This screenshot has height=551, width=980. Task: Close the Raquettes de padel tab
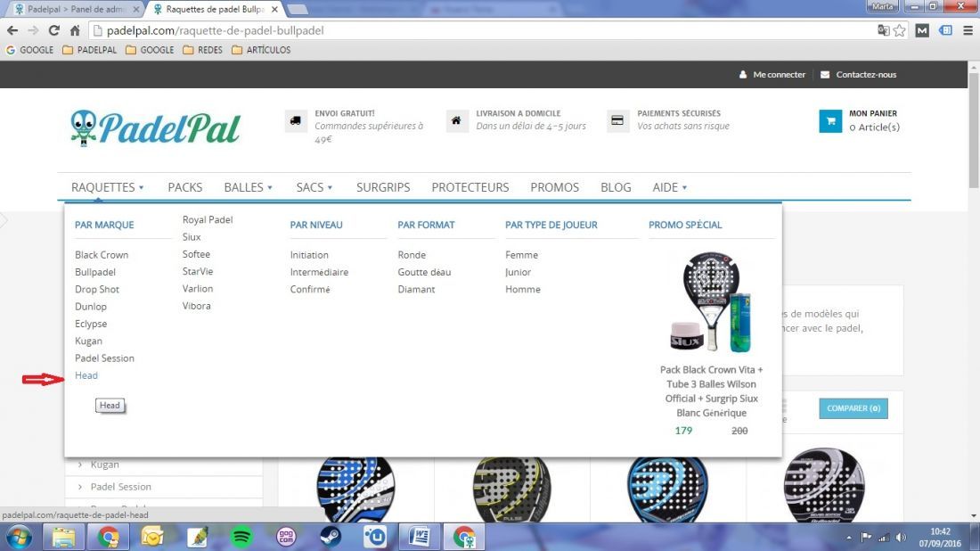[274, 10]
